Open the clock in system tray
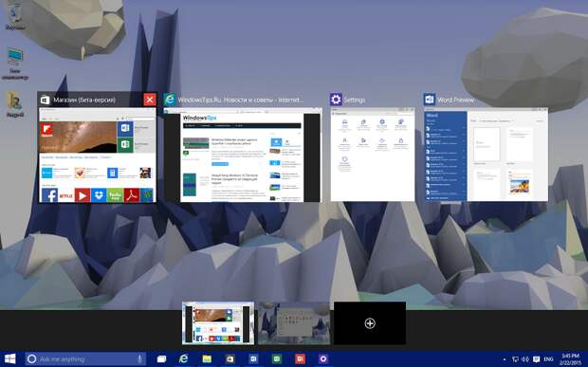 click(x=570, y=359)
